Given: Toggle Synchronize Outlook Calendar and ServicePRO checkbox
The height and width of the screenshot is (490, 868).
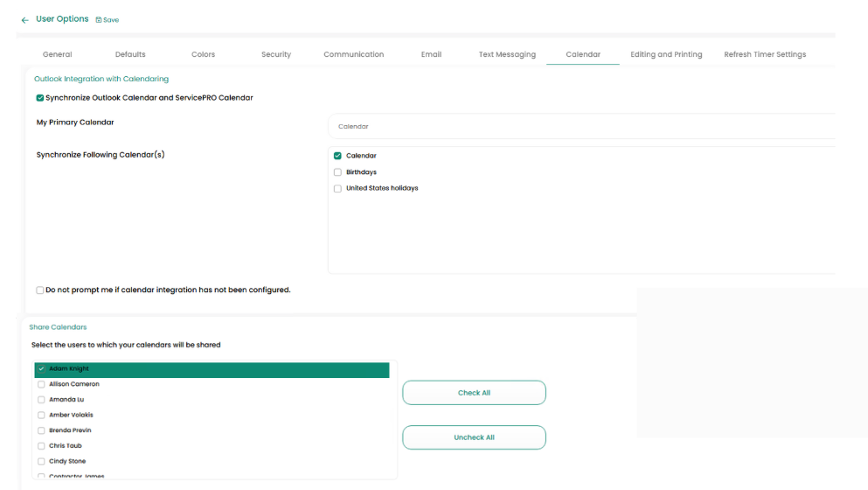Looking at the screenshot, I should click(x=40, y=98).
